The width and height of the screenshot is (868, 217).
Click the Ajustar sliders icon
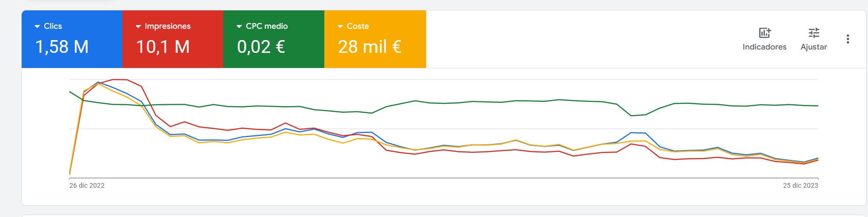click(x=814, y=33)
